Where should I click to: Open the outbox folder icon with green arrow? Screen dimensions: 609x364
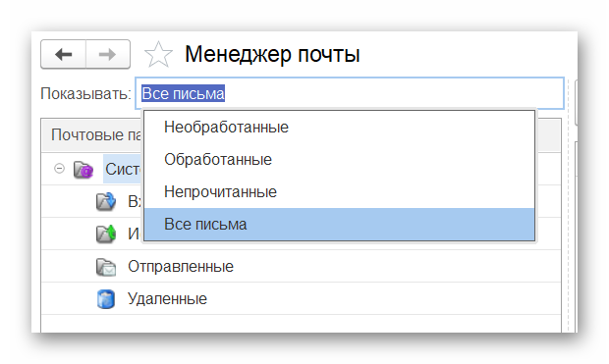coord(106,234)
